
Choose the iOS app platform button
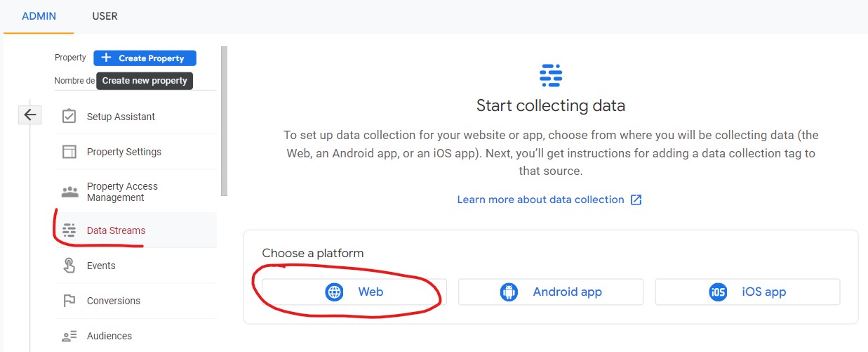[x=747, y=292]
